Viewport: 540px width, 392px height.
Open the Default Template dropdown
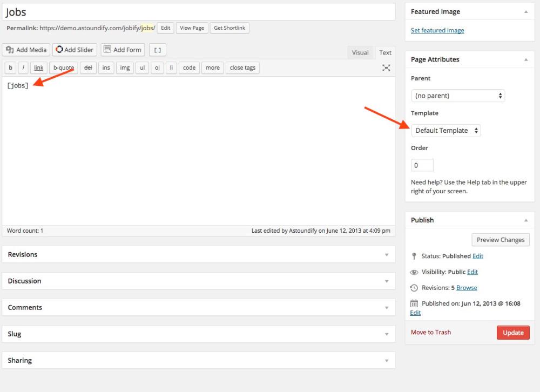[446, 131]
